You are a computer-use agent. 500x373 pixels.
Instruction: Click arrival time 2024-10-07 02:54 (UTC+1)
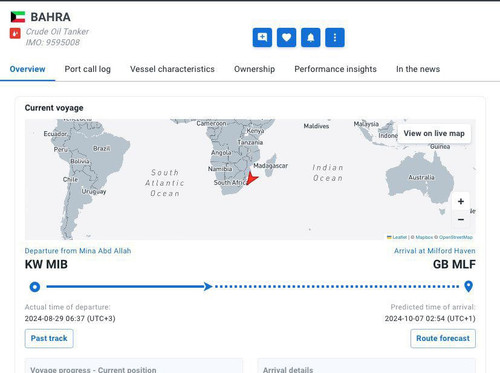(x=430, y=319)
